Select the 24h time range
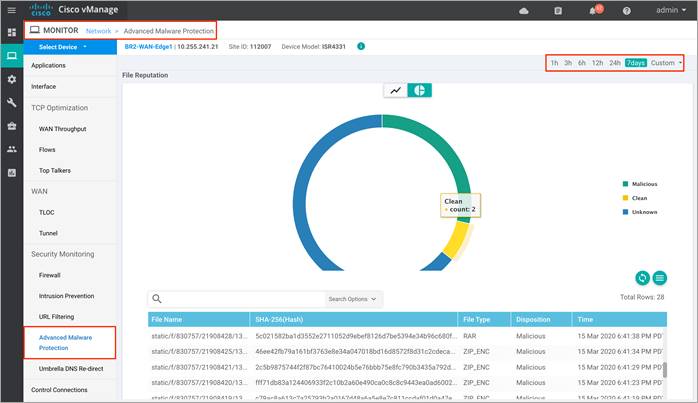Viewport: 698px width, 403px height. coord(615,63)
